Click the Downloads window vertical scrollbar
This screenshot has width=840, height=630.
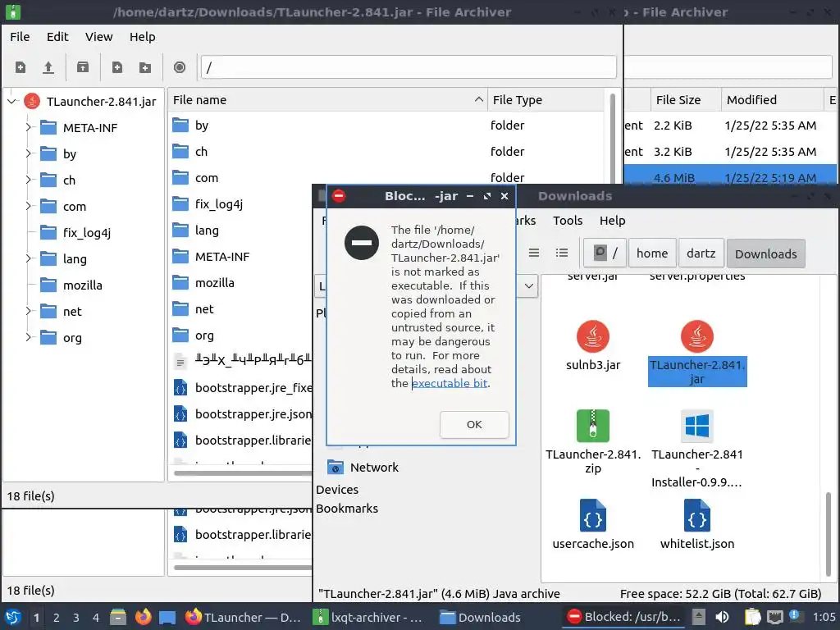pos(829,536)
